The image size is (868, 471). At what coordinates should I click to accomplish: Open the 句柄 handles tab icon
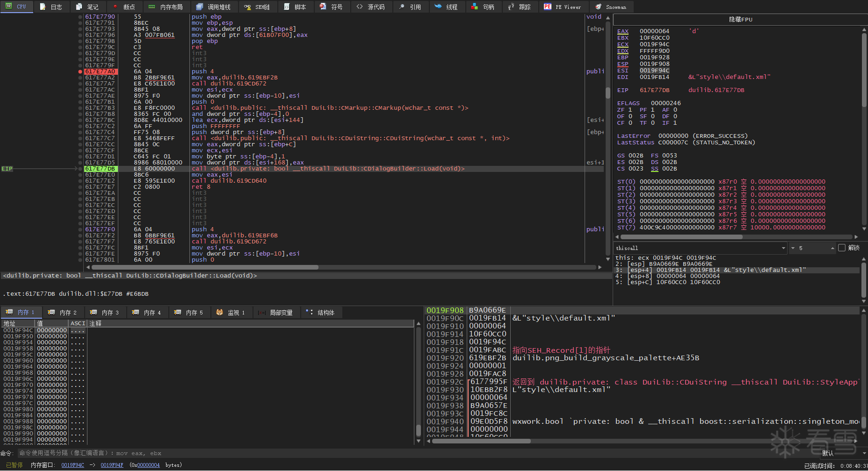[475, 7]
